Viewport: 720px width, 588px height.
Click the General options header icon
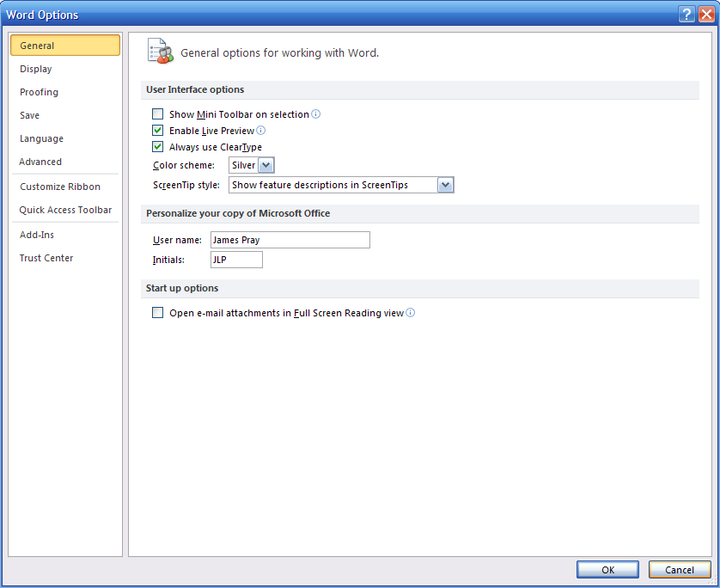point(161,51)
